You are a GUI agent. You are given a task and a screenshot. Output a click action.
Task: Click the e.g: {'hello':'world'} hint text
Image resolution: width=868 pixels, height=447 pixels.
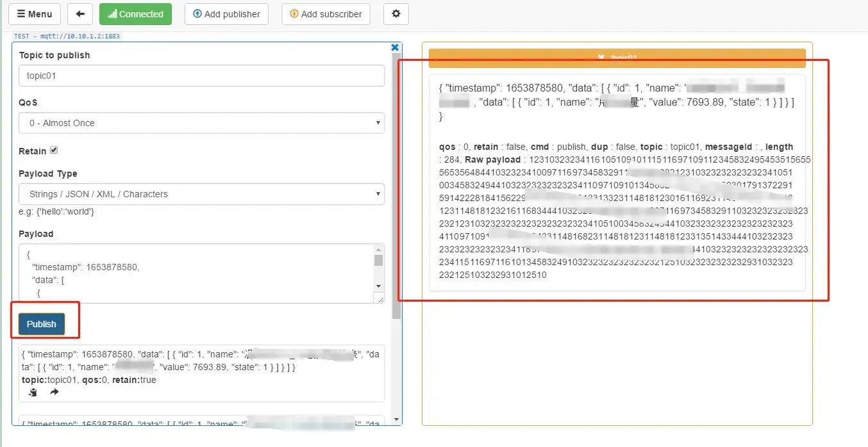(x=56, y=211)
